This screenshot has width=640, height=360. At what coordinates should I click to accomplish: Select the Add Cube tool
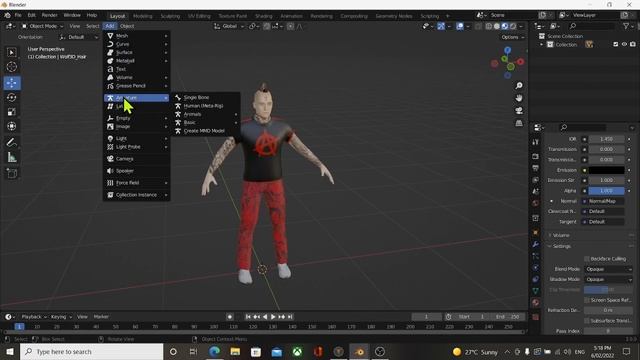click(x=11, y=173)
